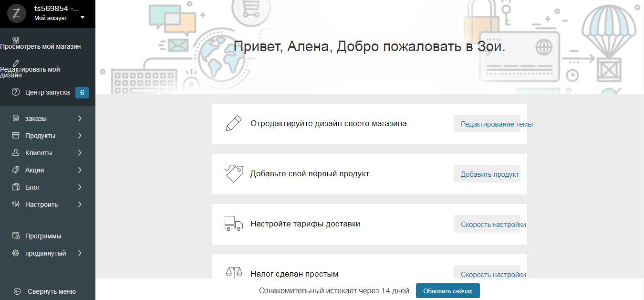Image resolution: width=644 pixels, height=300 pixels.
Task: Click the pencil icon above Редактировать мой дизайн
Action: pos(16,63)
